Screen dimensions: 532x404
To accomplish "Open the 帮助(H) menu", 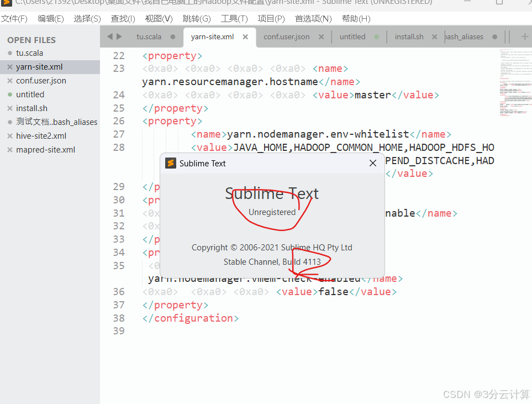I will point(356,19).
